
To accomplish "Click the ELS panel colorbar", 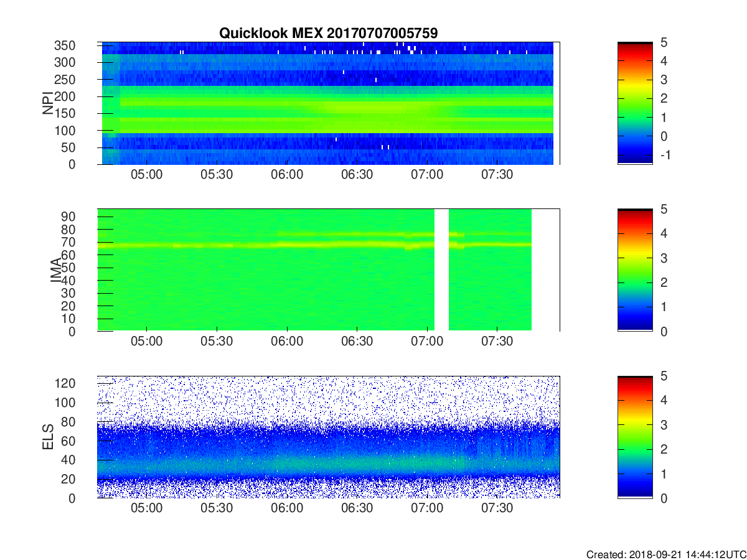I will pos(635,437).
